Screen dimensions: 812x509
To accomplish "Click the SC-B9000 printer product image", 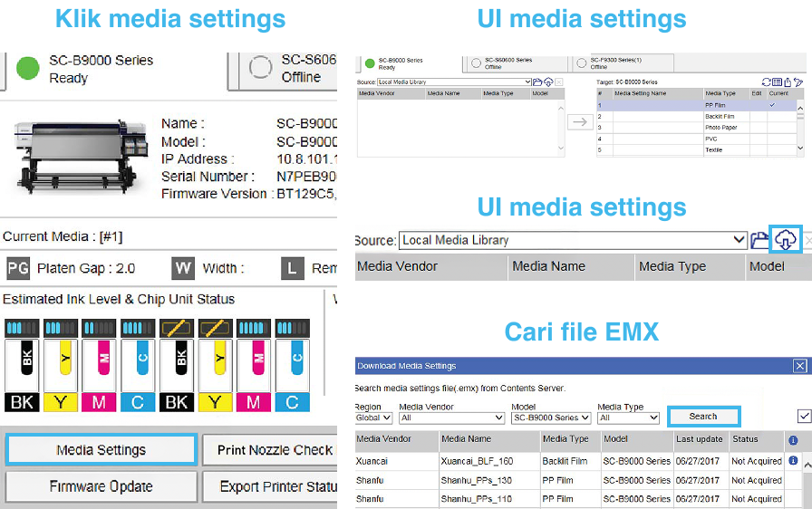I will [80, 156].
